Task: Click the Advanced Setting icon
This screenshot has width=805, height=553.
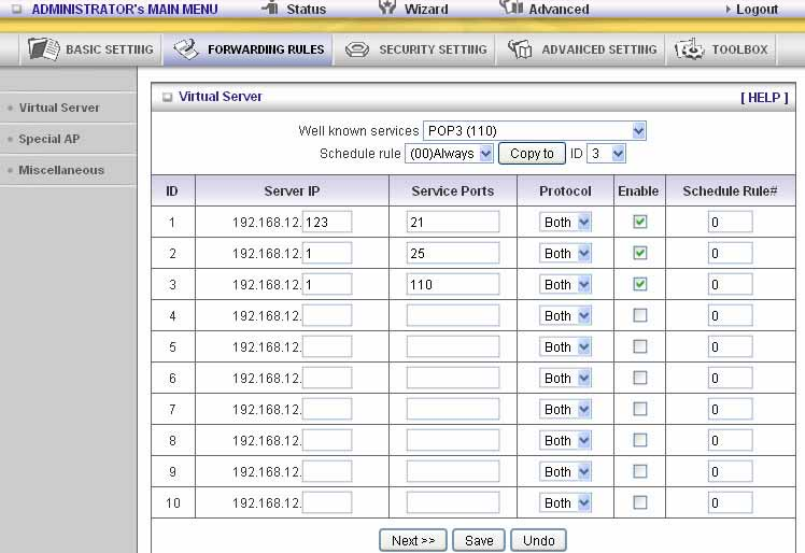Action: point(520,49)
